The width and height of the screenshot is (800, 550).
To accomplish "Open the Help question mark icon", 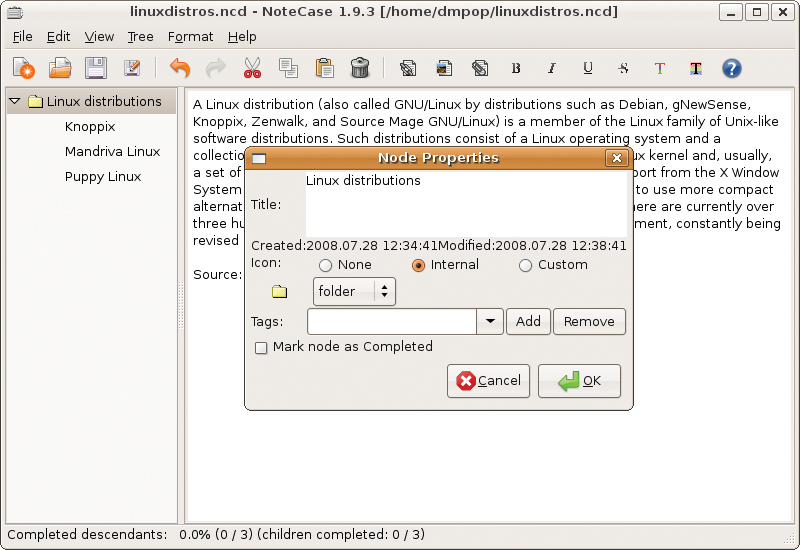I will click(x=732, y=68).
